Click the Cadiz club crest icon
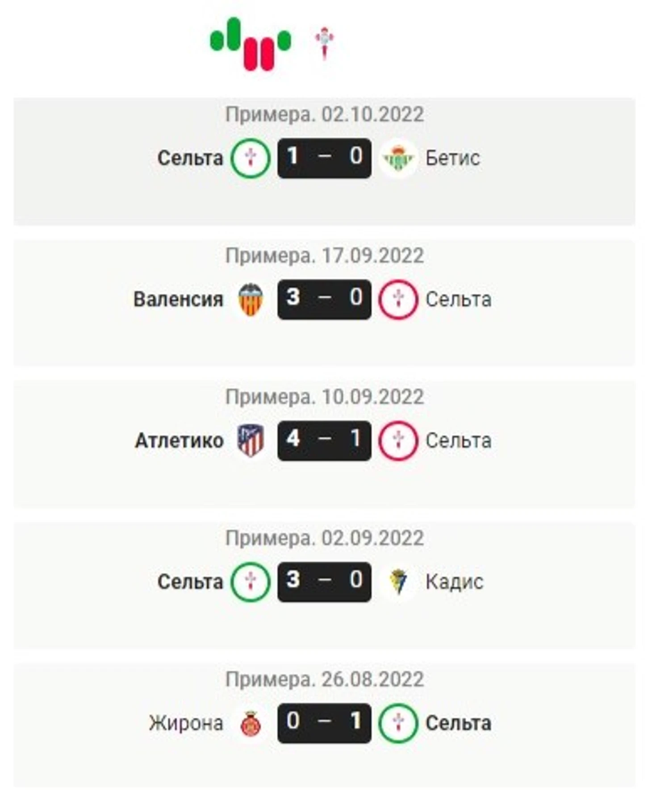 (398, 582)
